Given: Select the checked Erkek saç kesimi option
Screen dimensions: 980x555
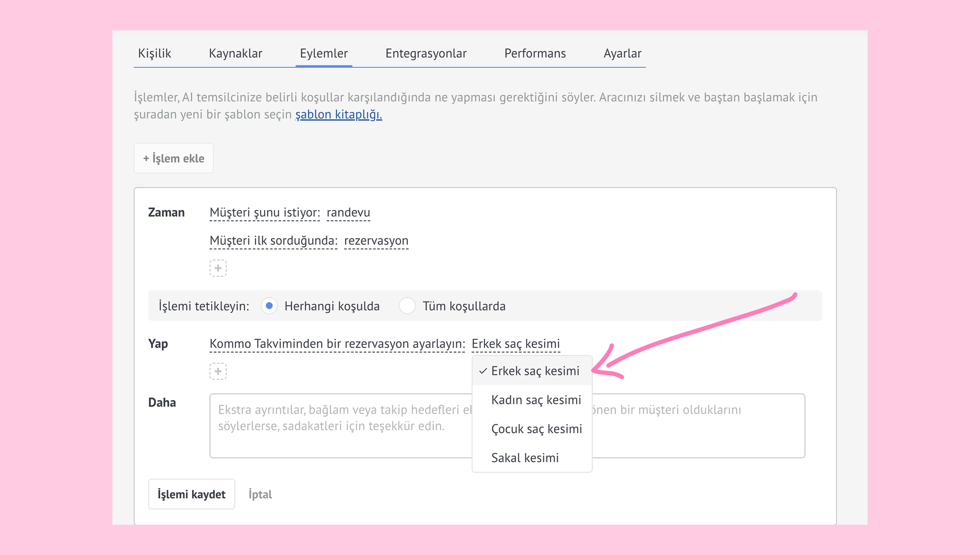Looking at the screenshot, I should pyautogui.click(x=535, y=371).
